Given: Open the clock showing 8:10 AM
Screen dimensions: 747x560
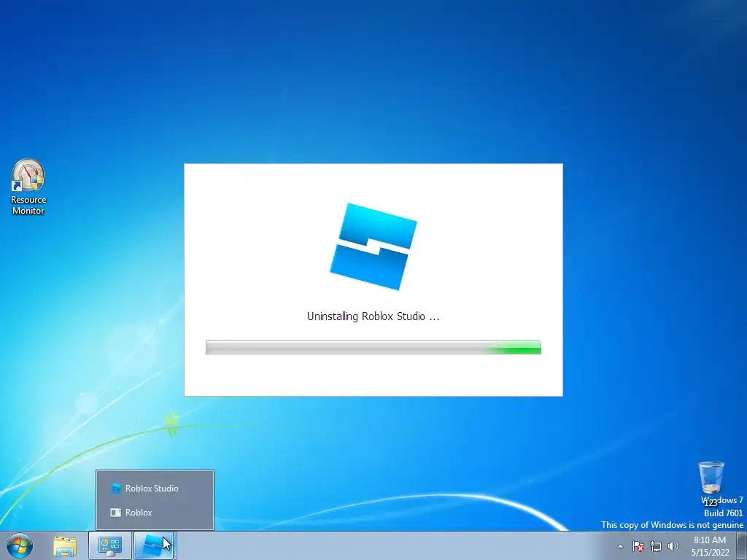Looking at the screenshot, I should coord(710,546).
